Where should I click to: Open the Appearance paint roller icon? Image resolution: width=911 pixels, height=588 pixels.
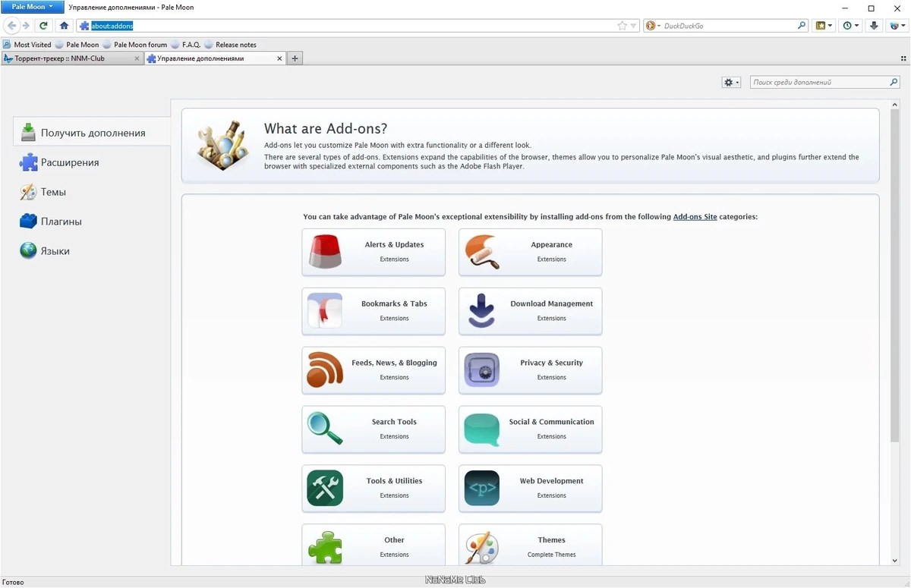pyautogui.click(x=482, y=252)
